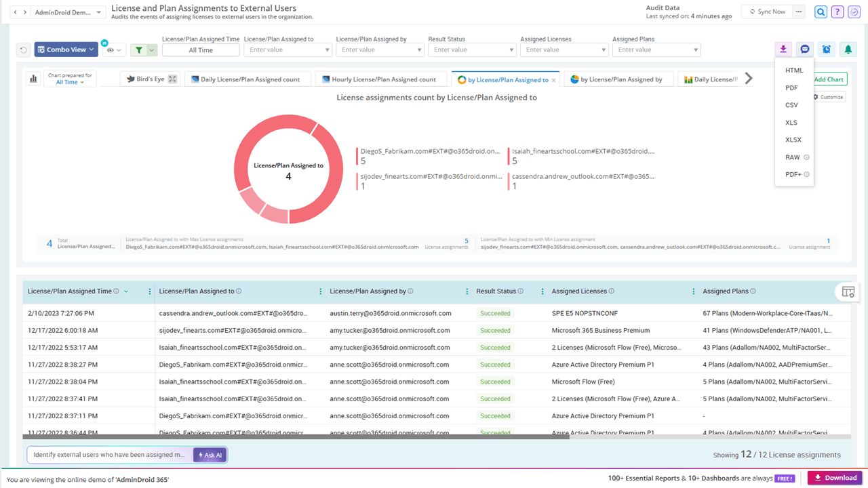Screen dimensions: 868x488
Task: Click the bar chart icon
Action: 33,79
